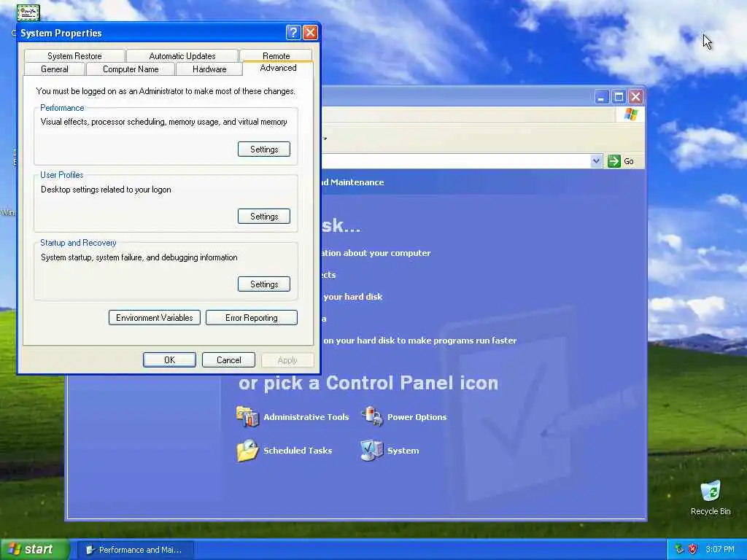The height and width of the screenshot is (560, 747).
Task: Switch to the Computer Name tab
Action: tap(131, 69)
